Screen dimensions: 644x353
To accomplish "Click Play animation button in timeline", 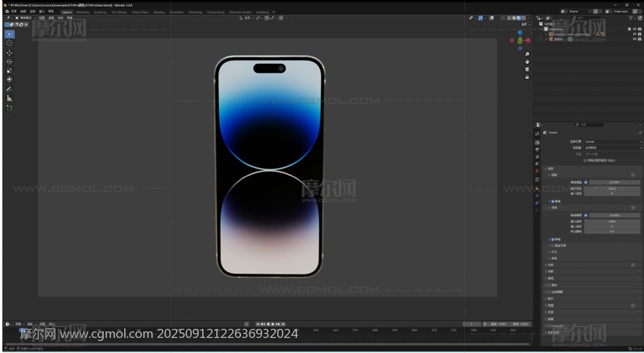I will pyautogui.click(x=273, y=324).
